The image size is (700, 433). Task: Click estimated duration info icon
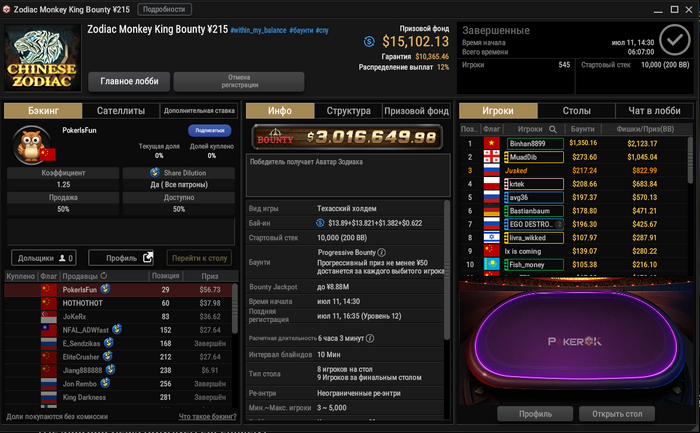[370, 338]
